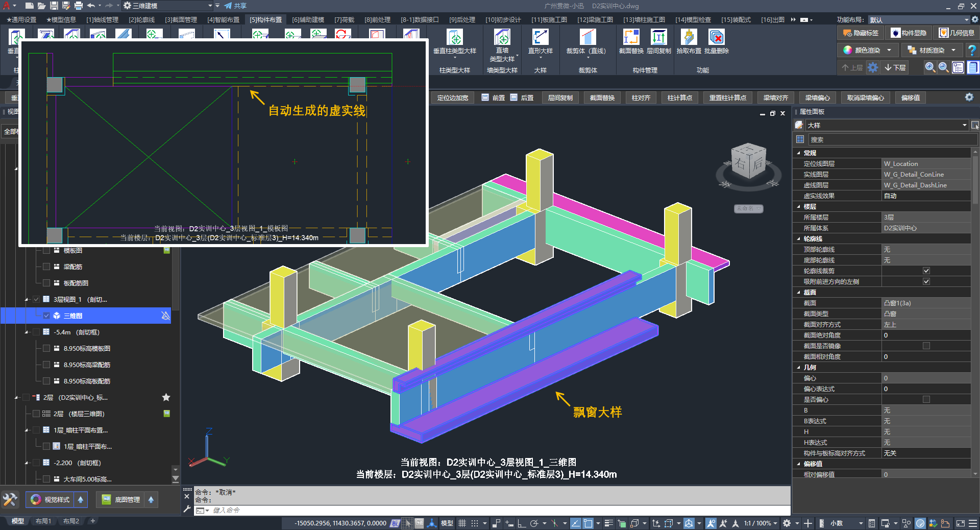
Task: Click the 定位边加宽 button
Action: point(453,98)
